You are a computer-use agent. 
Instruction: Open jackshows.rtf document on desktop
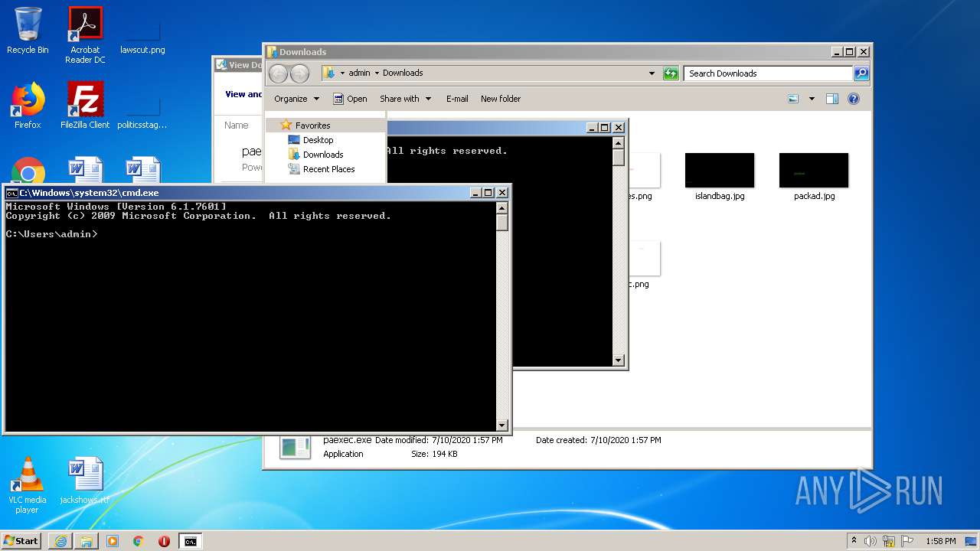point(85,481)
